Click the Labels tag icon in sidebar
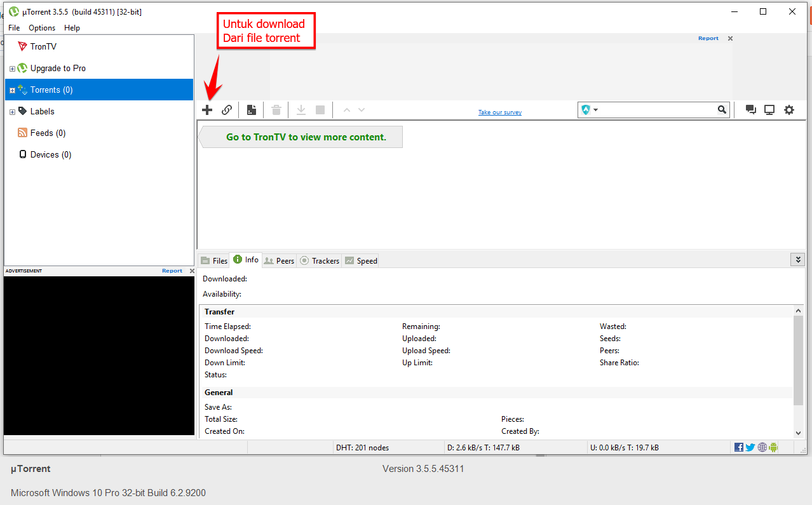812x505 pixels. pos(23,111)
